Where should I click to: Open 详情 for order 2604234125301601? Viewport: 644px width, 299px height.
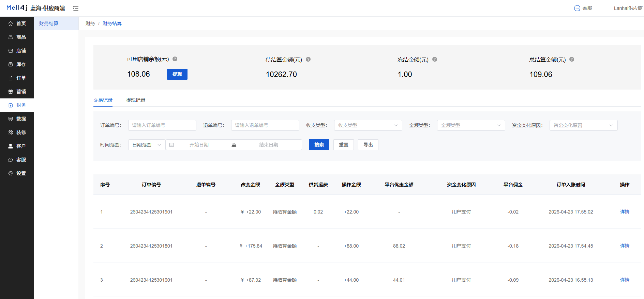pos(625,280)
